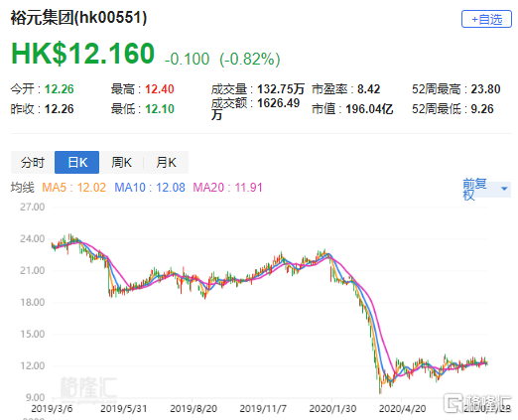This screenshot has height=420, width=518.
Task: Click the 21.00 price axis label
Action: point(32,270)
